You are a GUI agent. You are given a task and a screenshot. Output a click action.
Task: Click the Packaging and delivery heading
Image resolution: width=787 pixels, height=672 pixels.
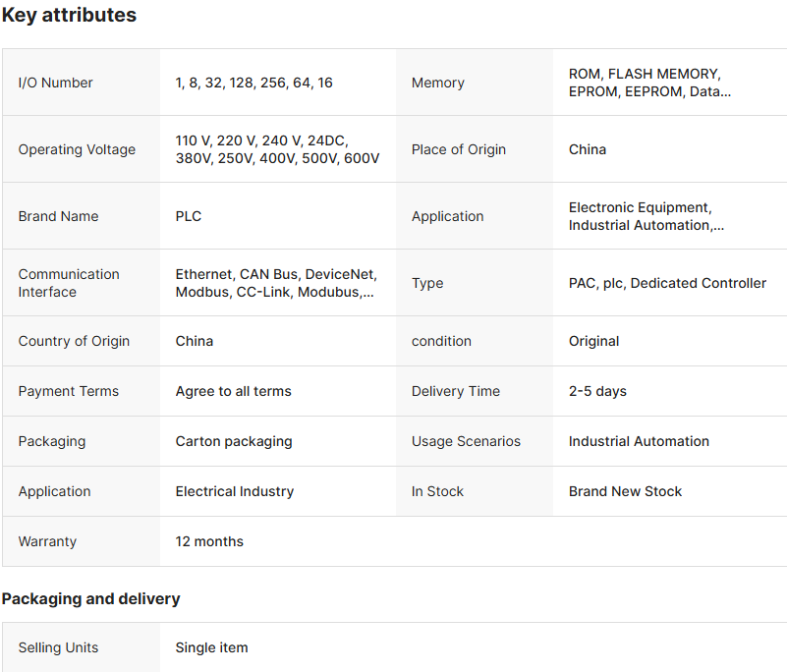[x=90, y=598]
